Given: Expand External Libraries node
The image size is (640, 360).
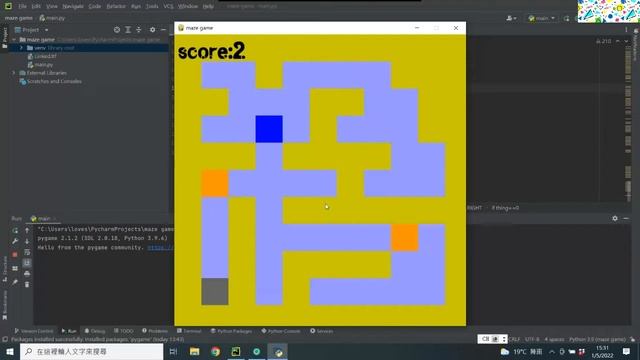Looking at the screenshot, I should (x=14, y=73).
